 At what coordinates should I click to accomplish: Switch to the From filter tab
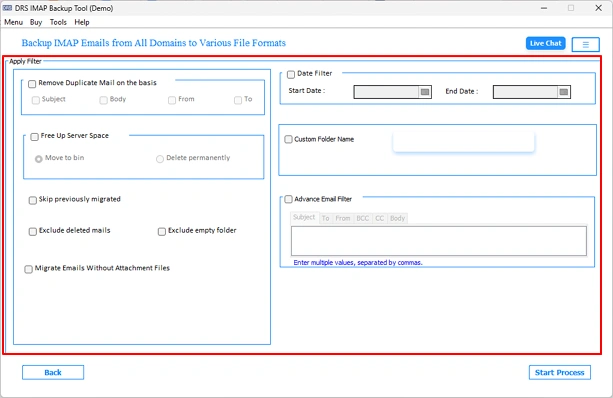343,218
